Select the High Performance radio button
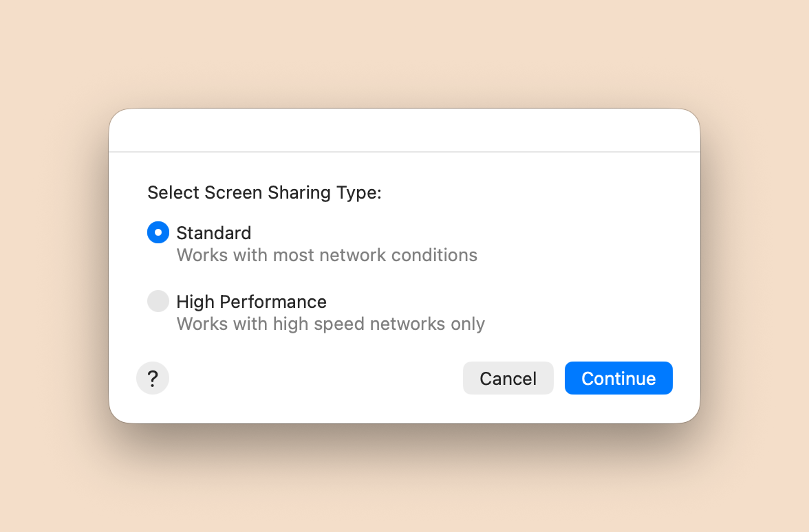Image resolution: width=809 pixels, height=532 pixels. (x=158, y=301)
